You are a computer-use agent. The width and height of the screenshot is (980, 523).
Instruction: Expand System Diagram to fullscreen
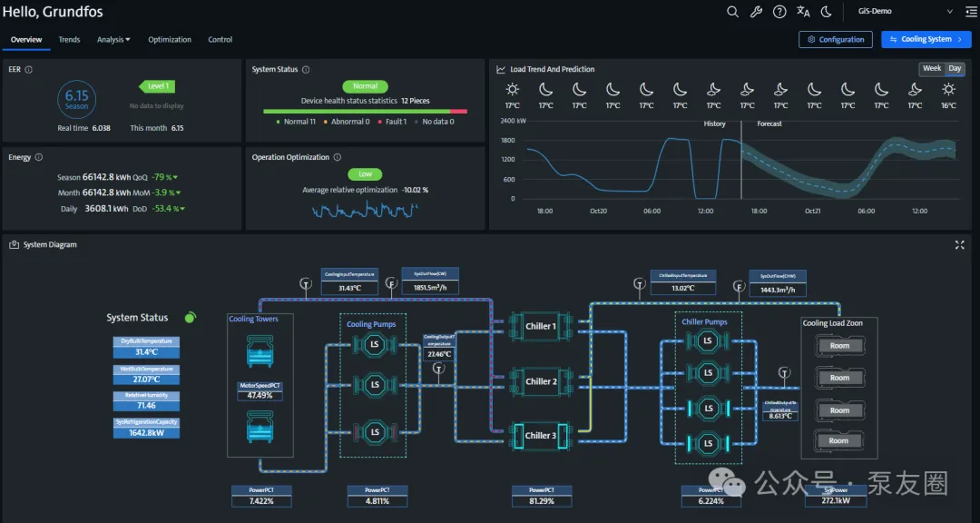tap(960, 245)
